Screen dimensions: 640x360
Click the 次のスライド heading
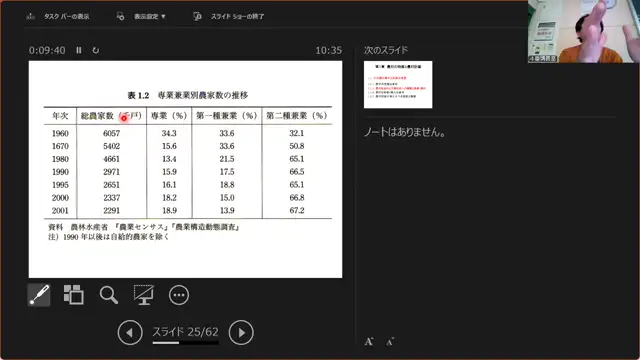386,50
